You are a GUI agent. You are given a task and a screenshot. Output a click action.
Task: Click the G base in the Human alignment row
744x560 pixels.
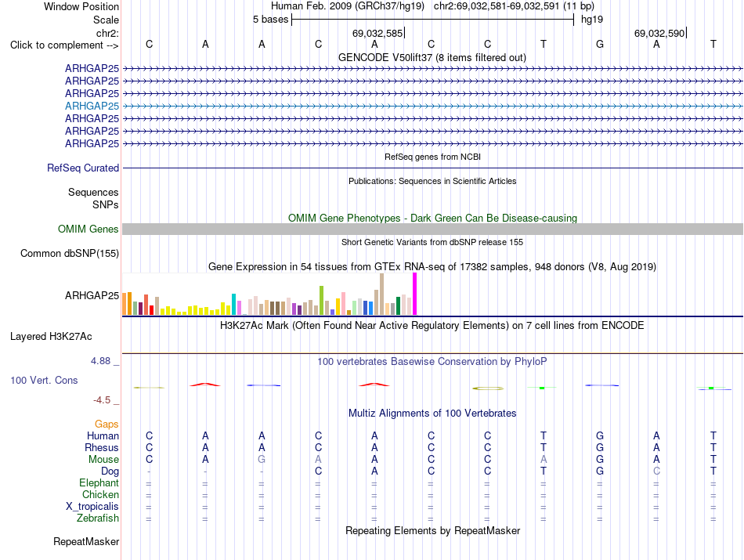tap(600, 435)
